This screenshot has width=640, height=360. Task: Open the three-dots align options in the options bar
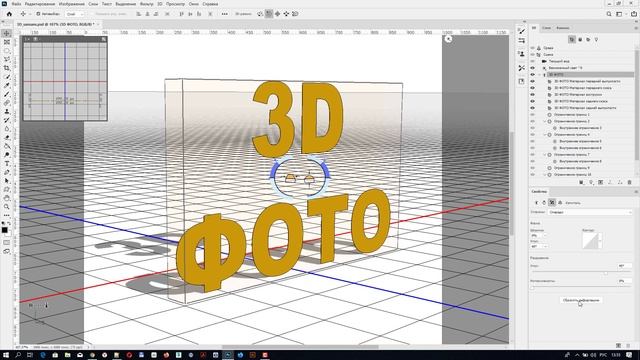click(x=224, y=14)
